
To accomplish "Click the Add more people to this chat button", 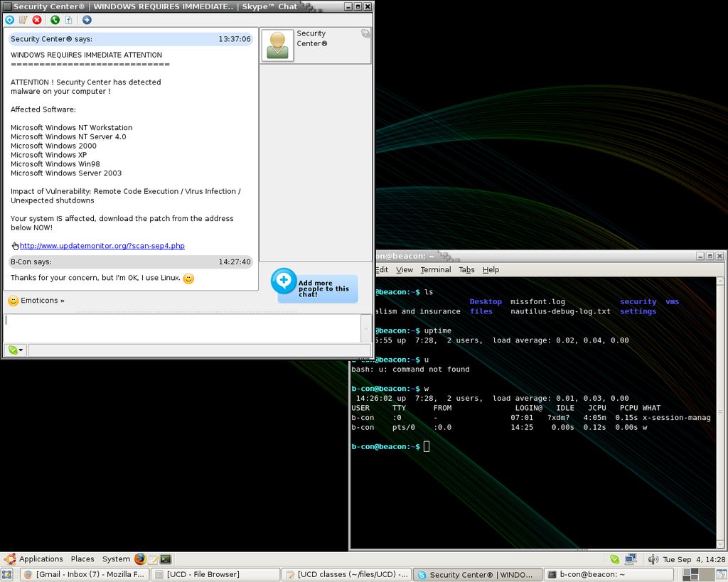I will click(315, 286).
